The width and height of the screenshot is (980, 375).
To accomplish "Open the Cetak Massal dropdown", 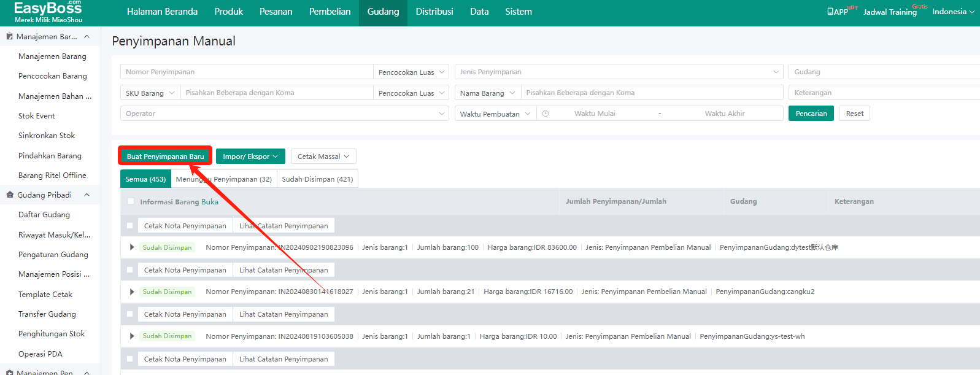I will pyautogui.click(x=323, y=157).
